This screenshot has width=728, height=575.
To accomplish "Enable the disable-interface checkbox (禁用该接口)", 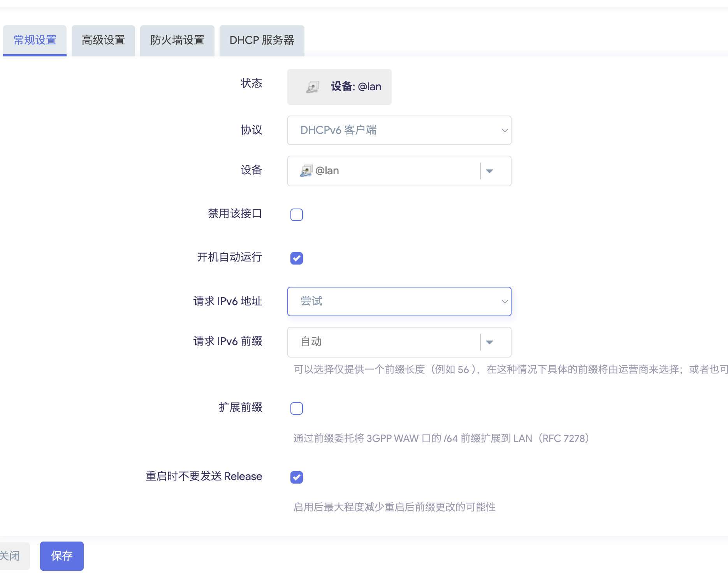I will click(297, 215).
